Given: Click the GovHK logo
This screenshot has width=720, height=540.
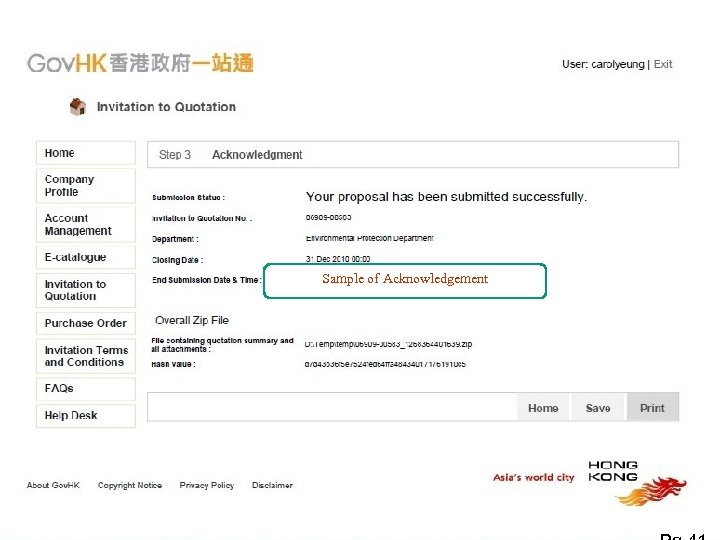Looking at the screenshot, I should coord(140,63).
